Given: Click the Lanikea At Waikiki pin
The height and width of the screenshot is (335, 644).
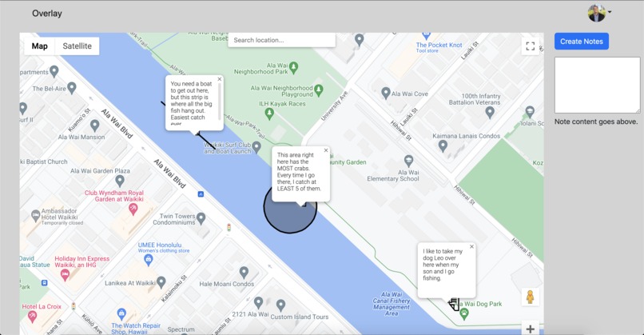Looking at the screenshot, I should point(161,281).
